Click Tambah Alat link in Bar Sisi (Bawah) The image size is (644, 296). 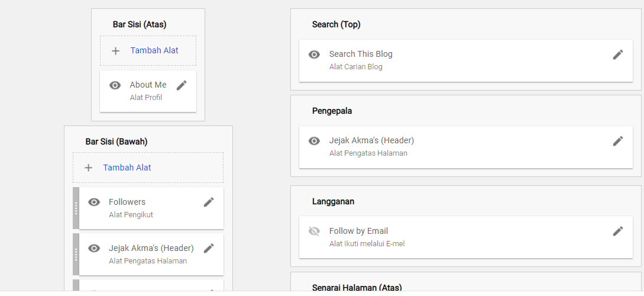pos(127,168)
